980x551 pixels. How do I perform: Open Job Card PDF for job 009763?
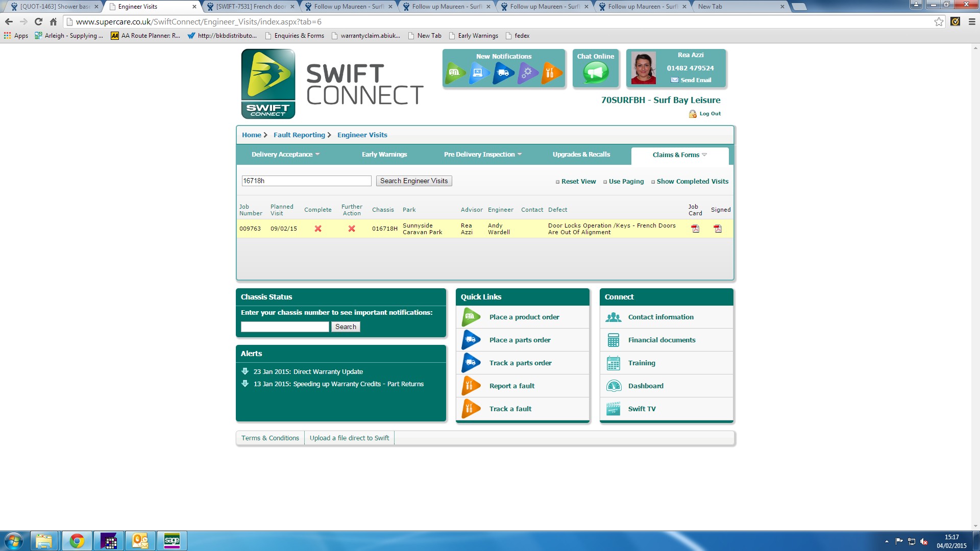coord(695,229)
